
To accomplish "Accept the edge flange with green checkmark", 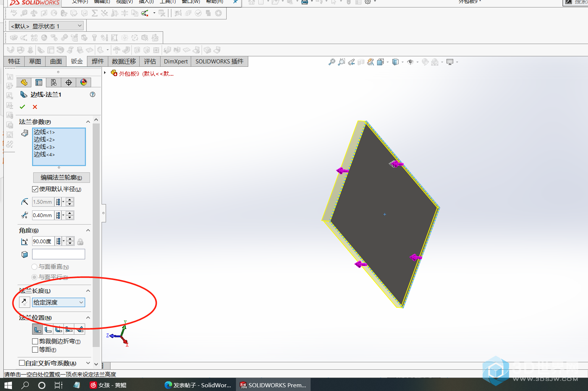I will pos(22,107).
